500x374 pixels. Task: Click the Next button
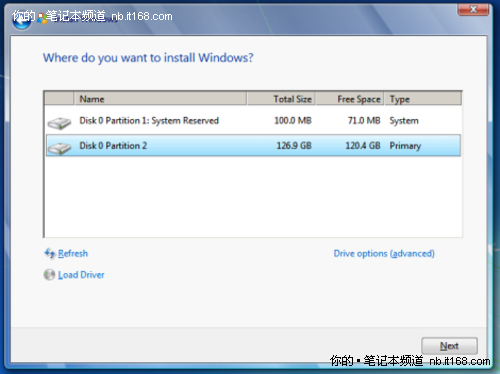tap(449, 346)
